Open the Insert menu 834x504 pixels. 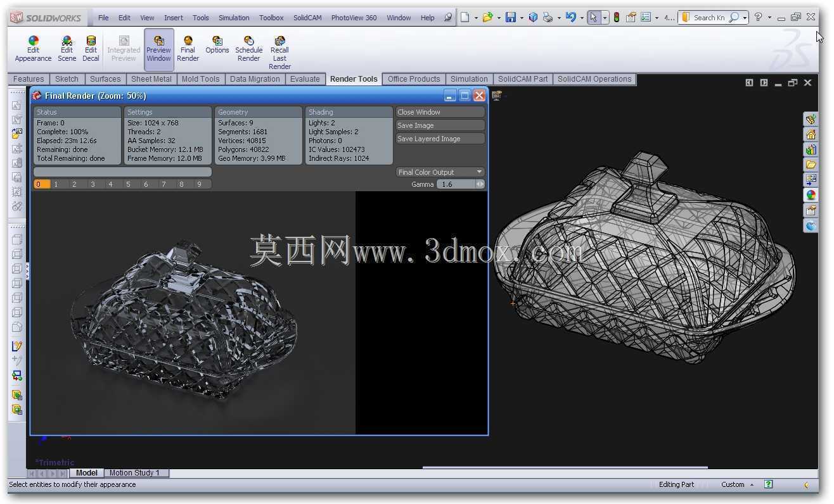[x=174, y=18]
